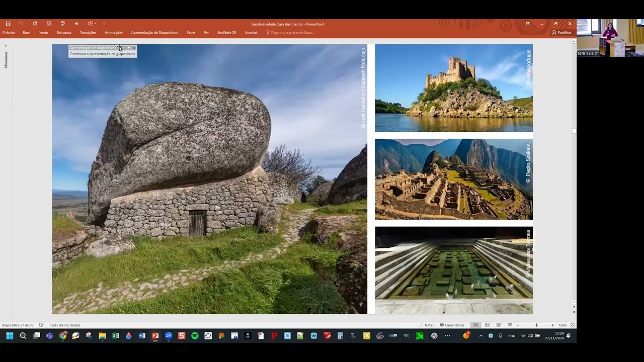Open the EndNote X9 tab
Viewport: 644px width, 362px height.
coord(227,33)
